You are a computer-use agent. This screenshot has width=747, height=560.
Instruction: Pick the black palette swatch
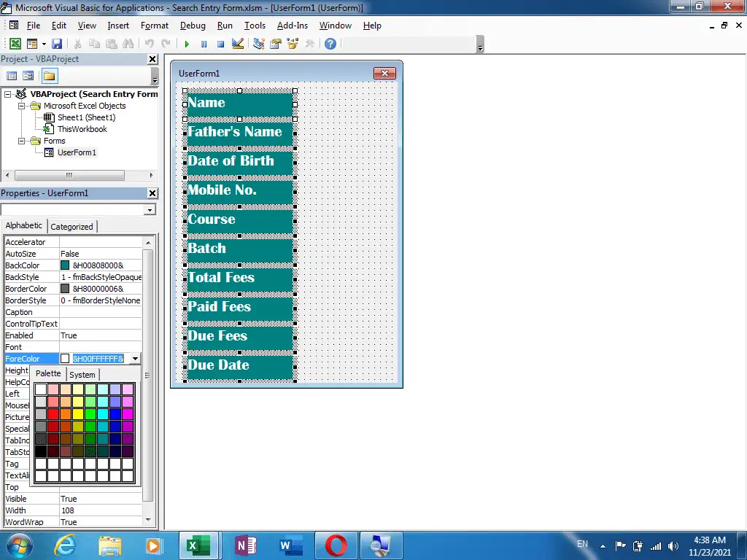point(41,451)
